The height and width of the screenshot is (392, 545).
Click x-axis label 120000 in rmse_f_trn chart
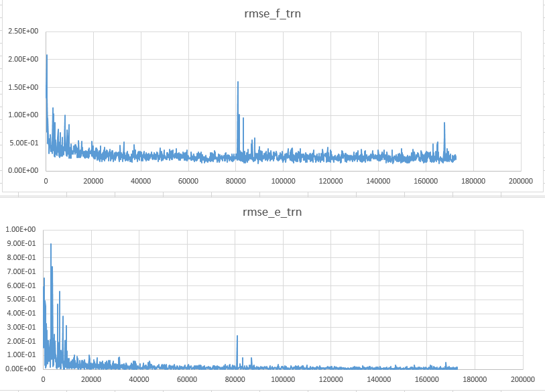(x=331, y=181)
